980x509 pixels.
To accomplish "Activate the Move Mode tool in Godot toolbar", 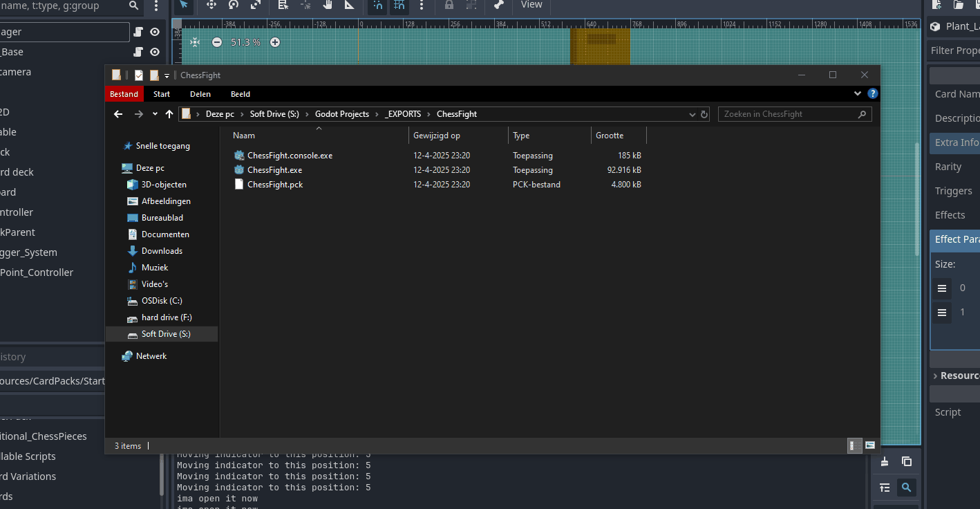I will coord(211,5).
